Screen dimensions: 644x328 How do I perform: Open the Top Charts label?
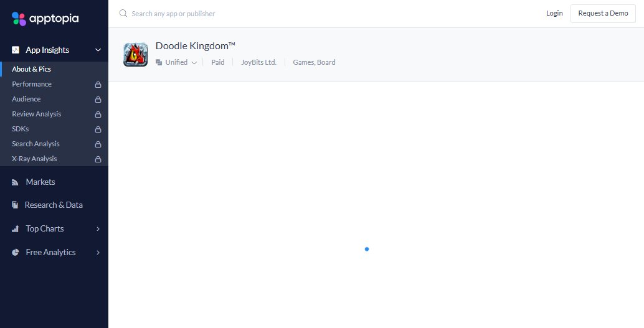click(x=45, y=228)
